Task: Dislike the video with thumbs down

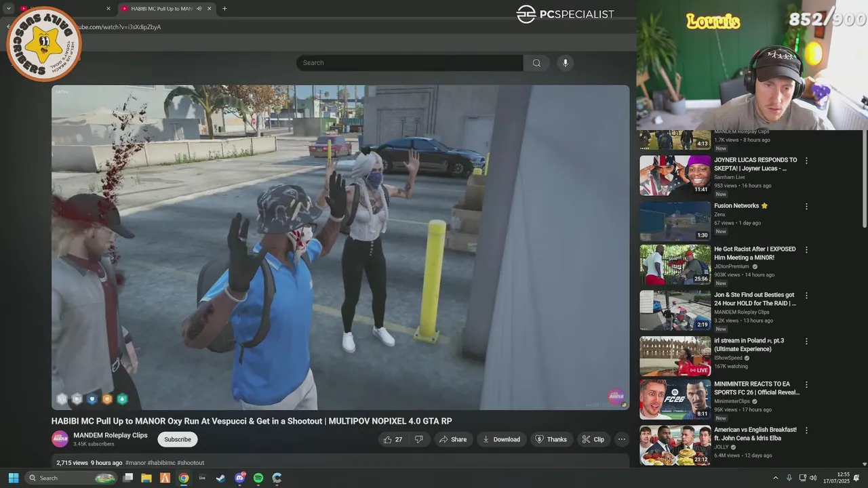Action: (419, 439)
